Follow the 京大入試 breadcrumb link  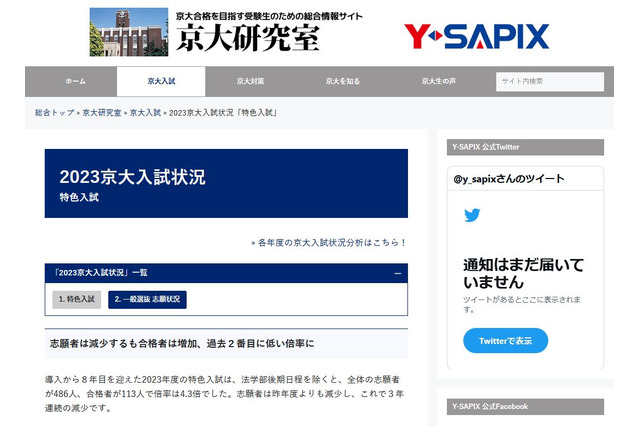pyautogui.click(x=146, y=112)
